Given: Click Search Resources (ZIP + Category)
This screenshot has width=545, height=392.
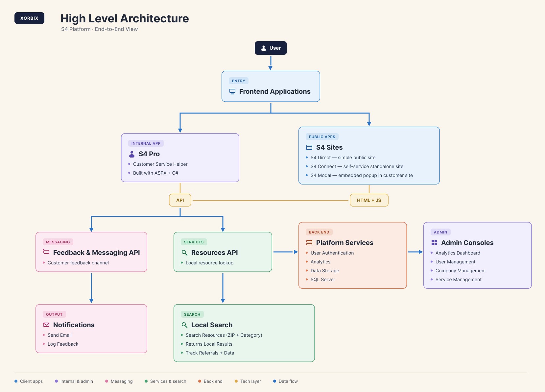Looking at the screenshot, I should coord(224,335).
